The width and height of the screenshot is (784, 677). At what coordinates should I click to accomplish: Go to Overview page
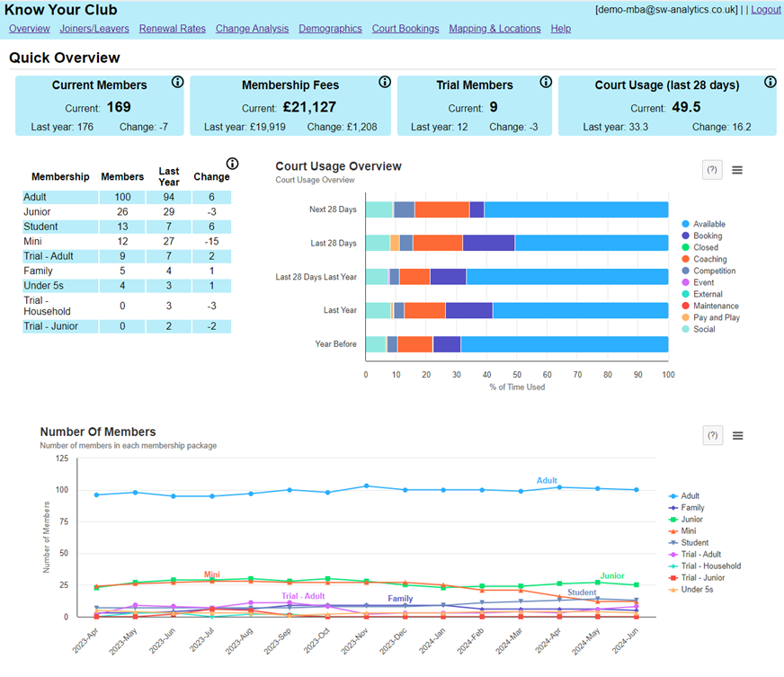click(x=30, y=29)
